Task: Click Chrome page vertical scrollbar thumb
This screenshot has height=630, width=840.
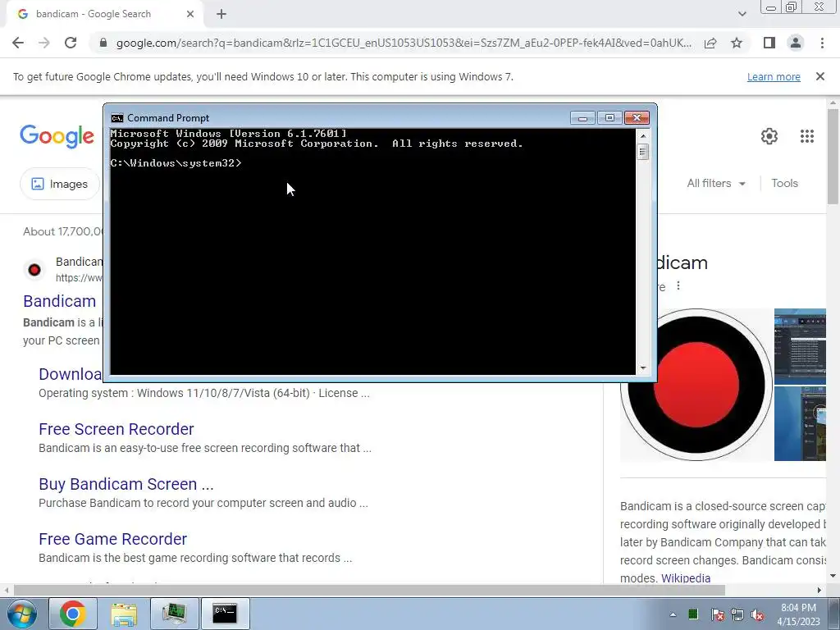Action: pyautogui.click(x=833, y=157)
